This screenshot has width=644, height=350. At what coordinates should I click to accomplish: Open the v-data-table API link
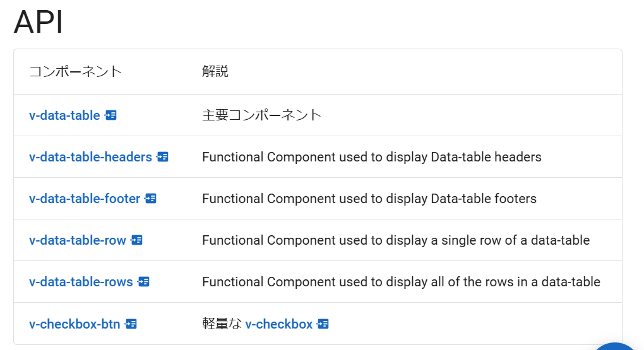tap(64, 115)
